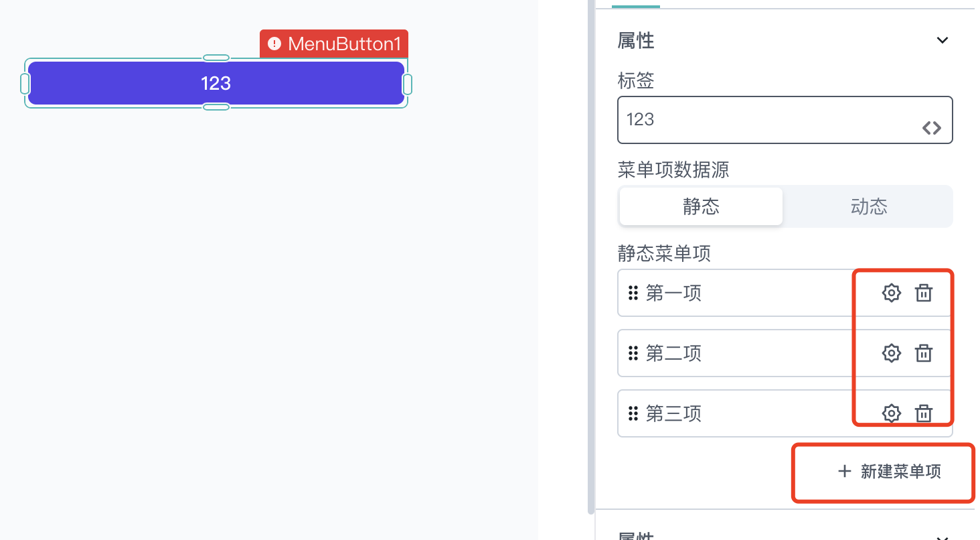Click trash icon for 第三项
Viewport: 980px width, 540px height.
pyautogui.click(x=924, y=413)
